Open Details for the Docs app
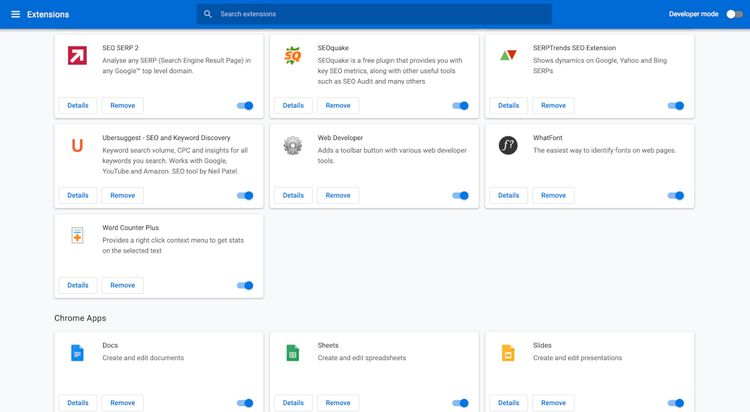This screenshot has width=750, height=412. 78,403
